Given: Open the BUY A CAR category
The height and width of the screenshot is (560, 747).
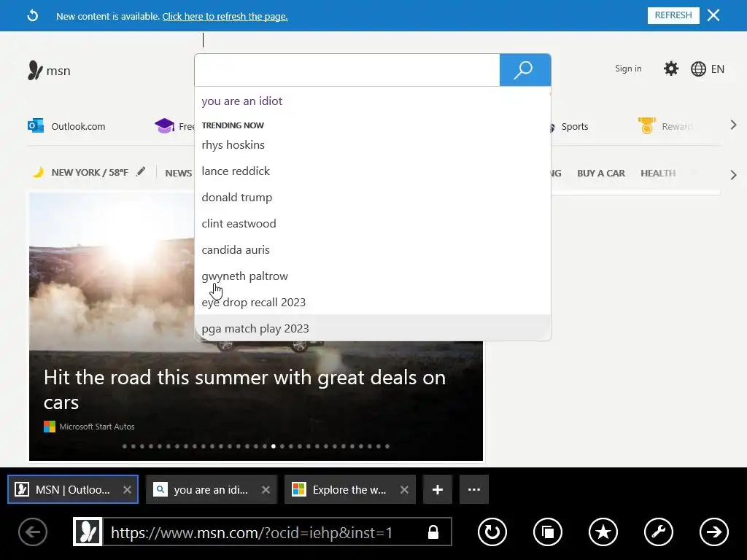Looking at the screenshot, I should (601, 174).
